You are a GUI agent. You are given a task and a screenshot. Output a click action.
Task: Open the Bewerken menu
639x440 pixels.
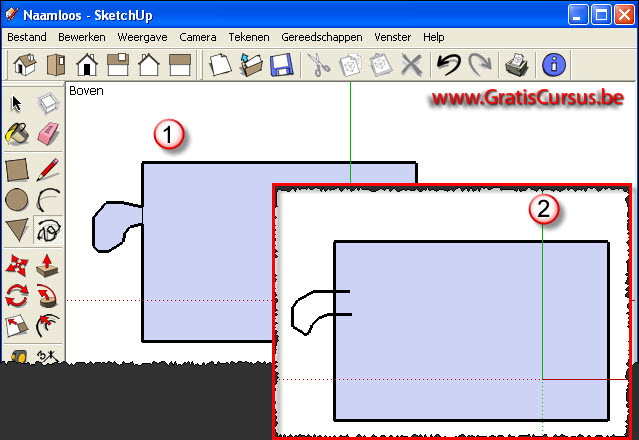click(82, 37)
